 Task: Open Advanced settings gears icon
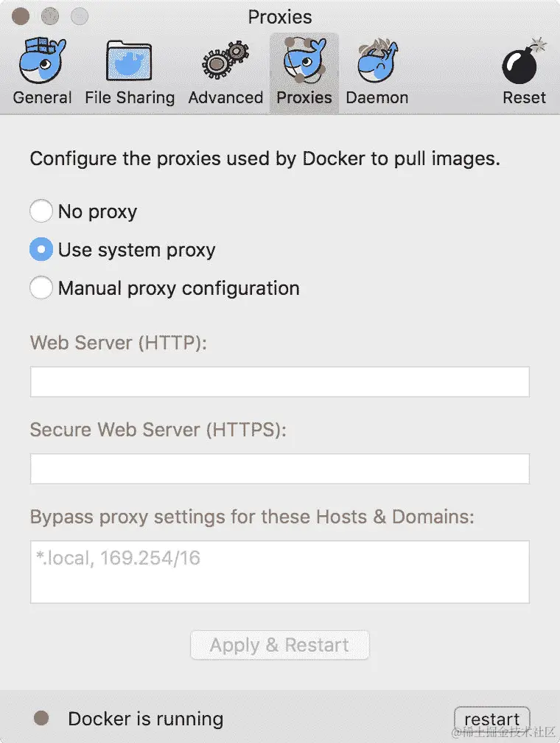coord(225,61)
